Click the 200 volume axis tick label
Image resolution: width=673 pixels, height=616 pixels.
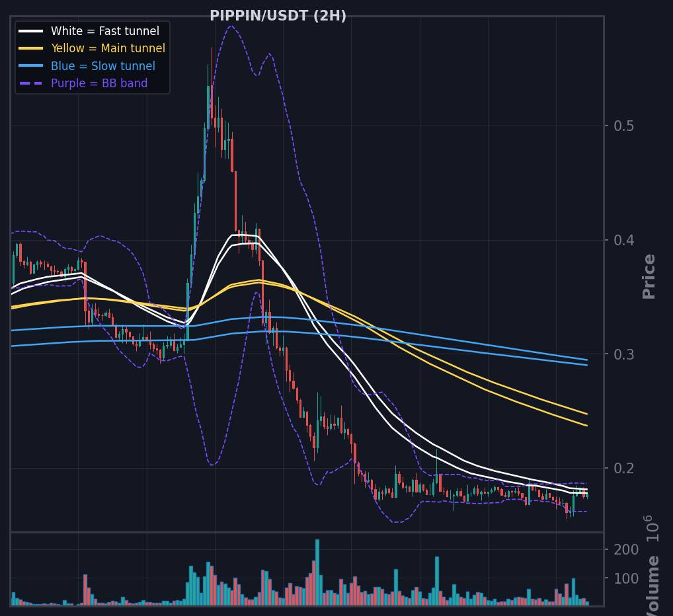tap(626, 549)
